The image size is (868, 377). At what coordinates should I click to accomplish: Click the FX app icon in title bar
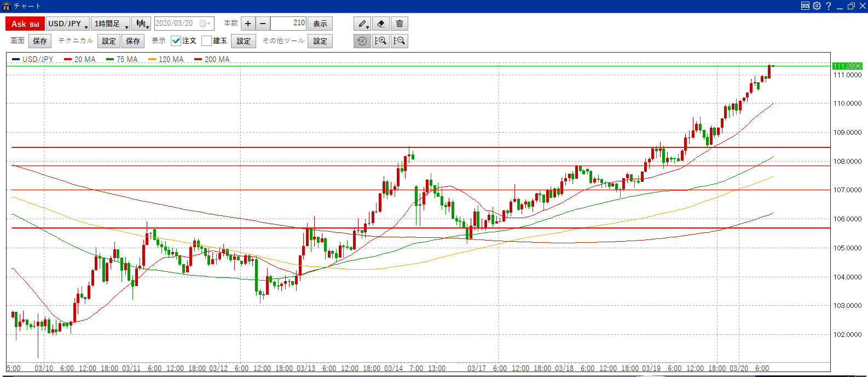[x=7, y=6]
